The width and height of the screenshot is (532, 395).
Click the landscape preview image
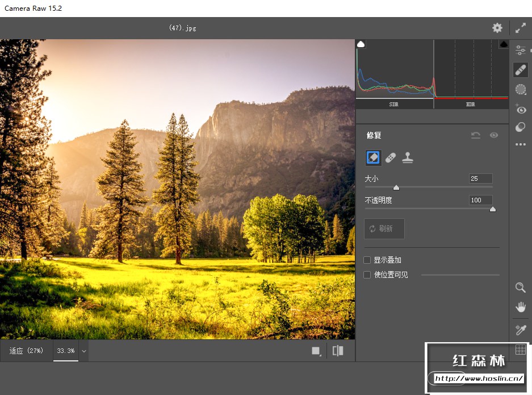click(178, 189)
